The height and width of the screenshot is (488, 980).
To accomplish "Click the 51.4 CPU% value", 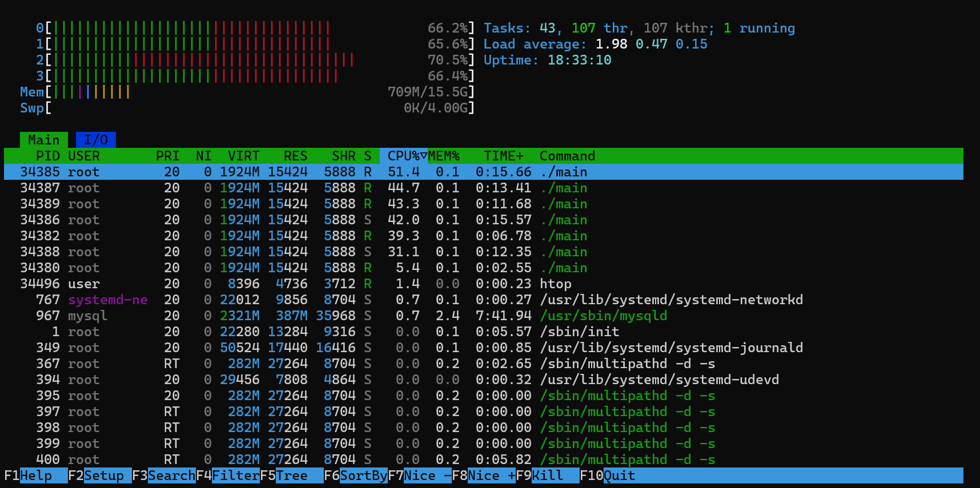I will click(x=404, y=172).
